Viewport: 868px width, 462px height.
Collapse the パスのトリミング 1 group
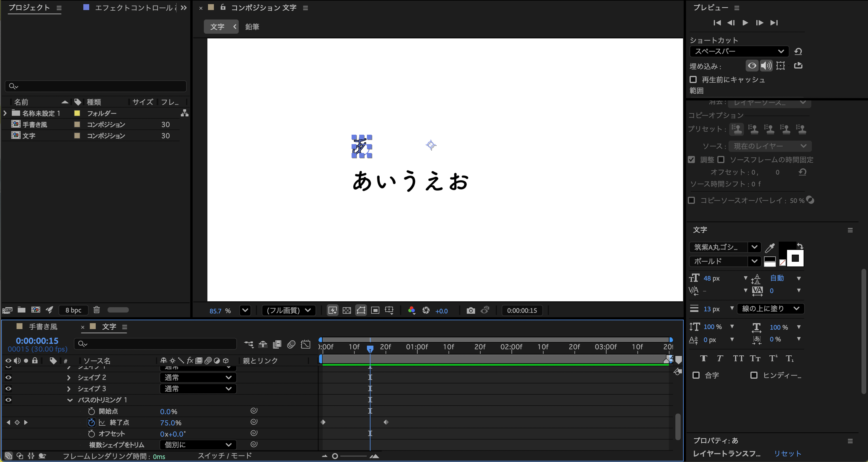(x=70, y=400)
